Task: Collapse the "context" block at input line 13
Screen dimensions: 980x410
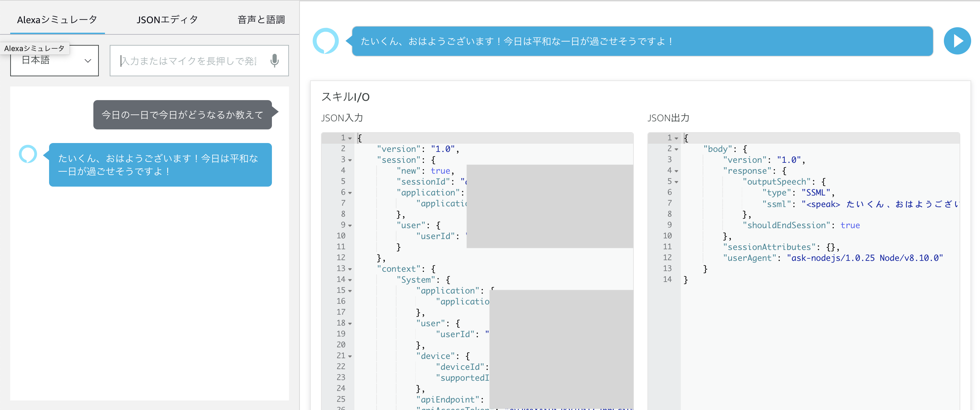Action: (x=350, y=269)
